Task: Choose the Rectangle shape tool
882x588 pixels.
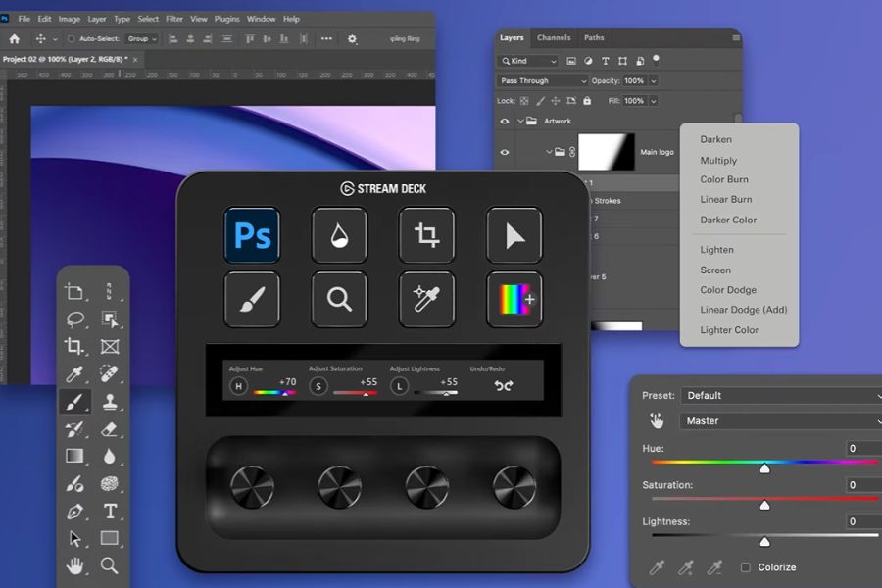Action: click(x=109, y=538)
